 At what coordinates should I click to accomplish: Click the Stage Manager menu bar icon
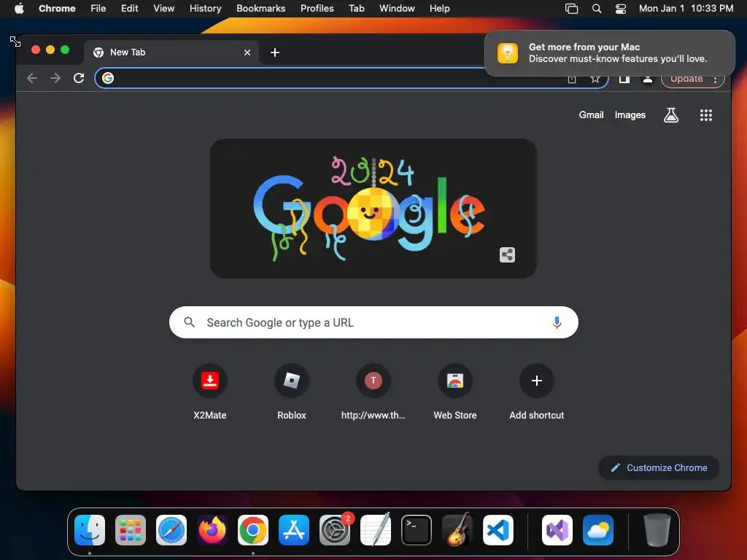point(571,9)
